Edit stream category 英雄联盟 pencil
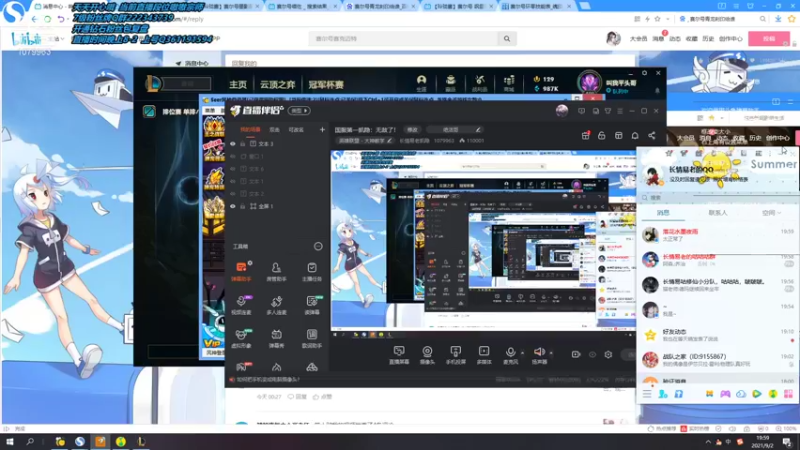This screenshot has height=450, width=800. tap(389, 140)
